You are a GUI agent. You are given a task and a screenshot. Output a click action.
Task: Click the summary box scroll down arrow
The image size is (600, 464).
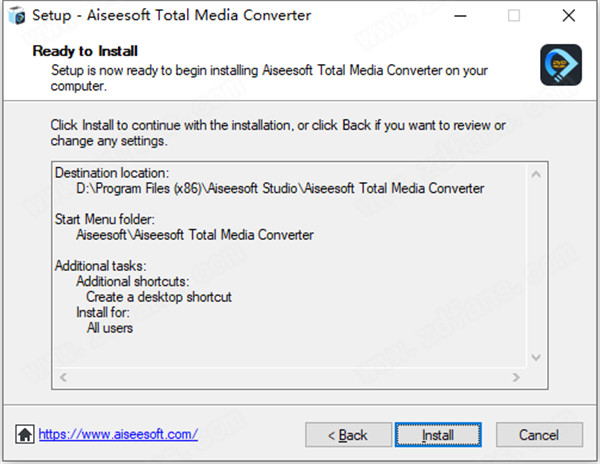tap(536, 357)
